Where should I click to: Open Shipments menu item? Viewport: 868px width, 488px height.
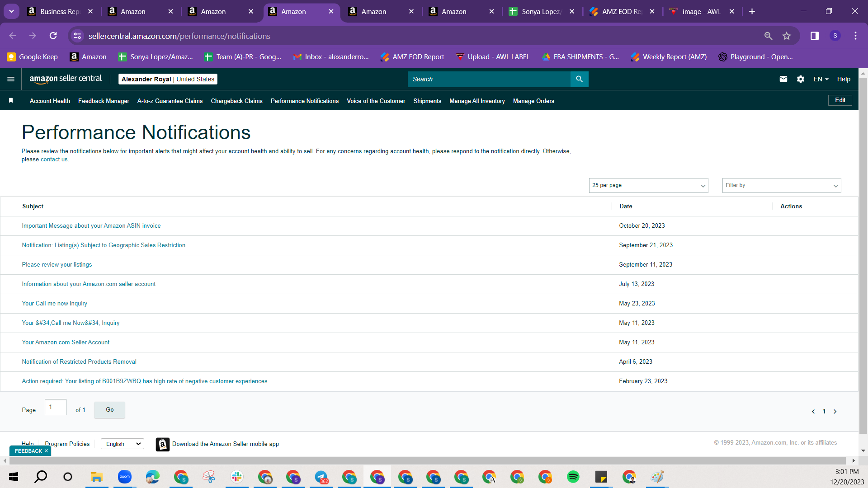coord(427,101)
